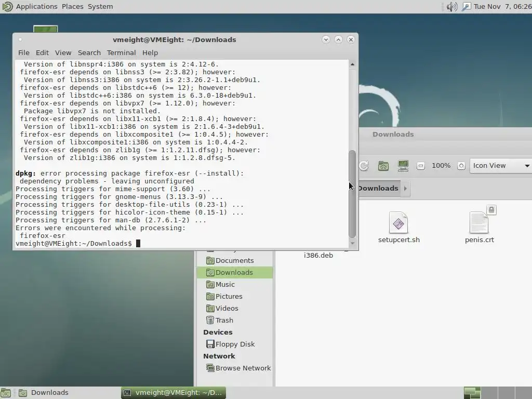Image resolution: width=532 pixels, height=399 pixels.
Task: Switch to vmeight terminal in taskbar
Action: tap(174, 393)
